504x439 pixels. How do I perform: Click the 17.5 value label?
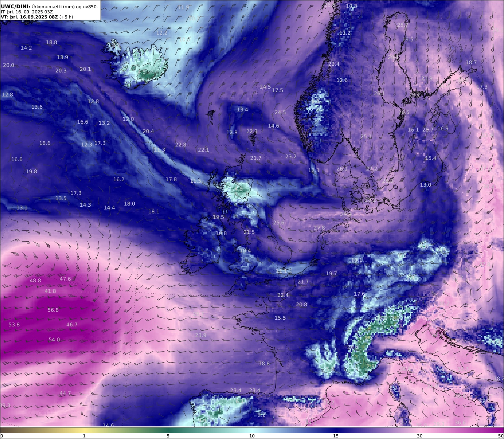(278, 91)
